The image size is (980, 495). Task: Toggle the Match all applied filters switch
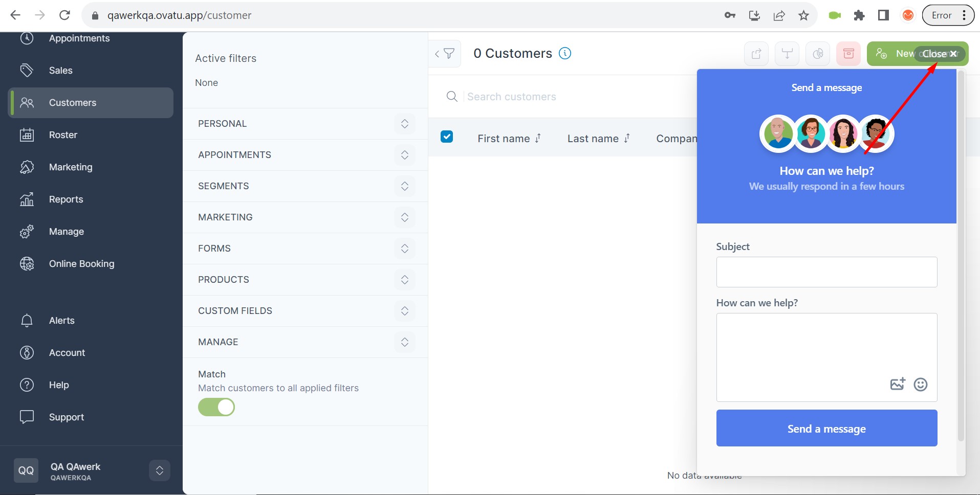coord(216,407)
